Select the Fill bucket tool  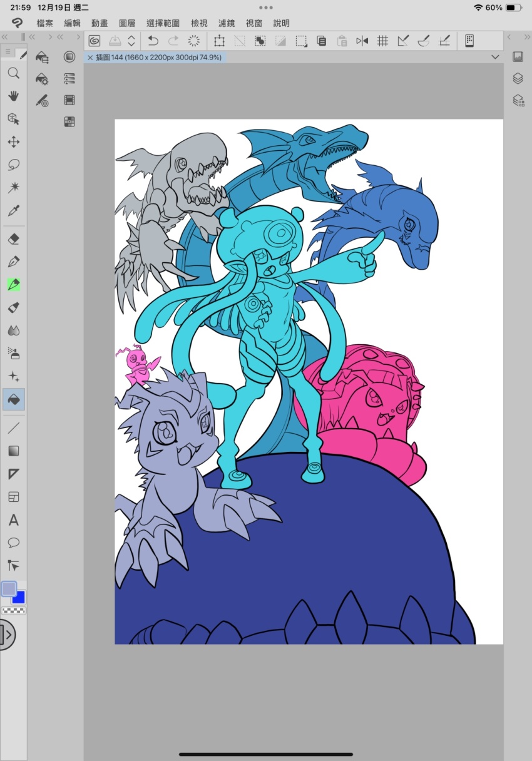click(13, 399)
